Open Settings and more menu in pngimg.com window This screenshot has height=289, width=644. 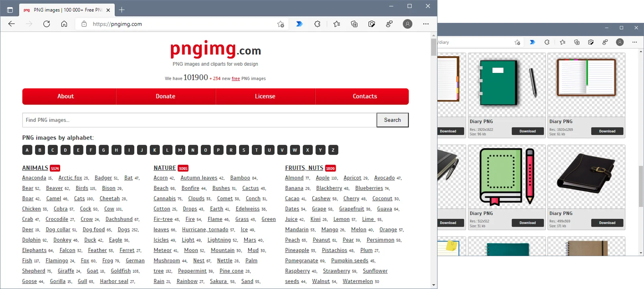[x=426, y=24]
